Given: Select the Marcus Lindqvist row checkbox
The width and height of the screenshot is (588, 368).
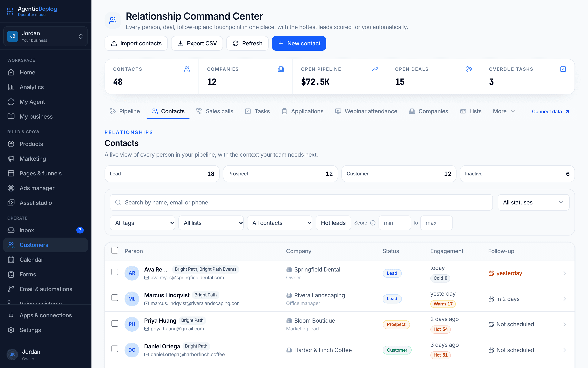Looking at the screenshot, I should [115, 298].
